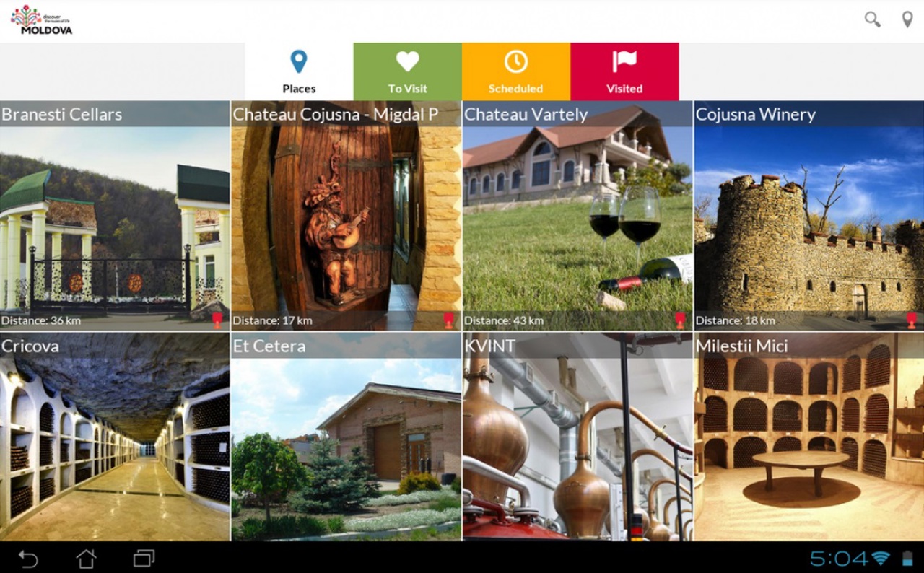Open Android recent apps button
The image size is (924, 573).
(x=144, y=558)
